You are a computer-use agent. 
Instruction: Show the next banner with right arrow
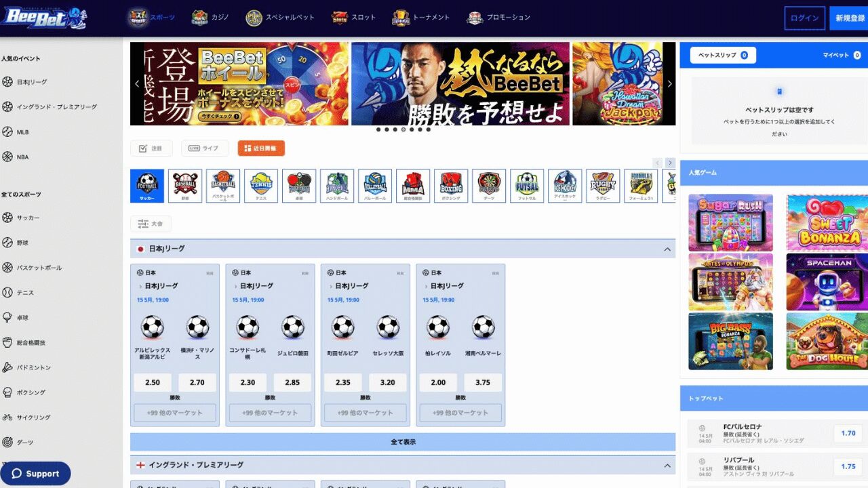click(669, 84)
